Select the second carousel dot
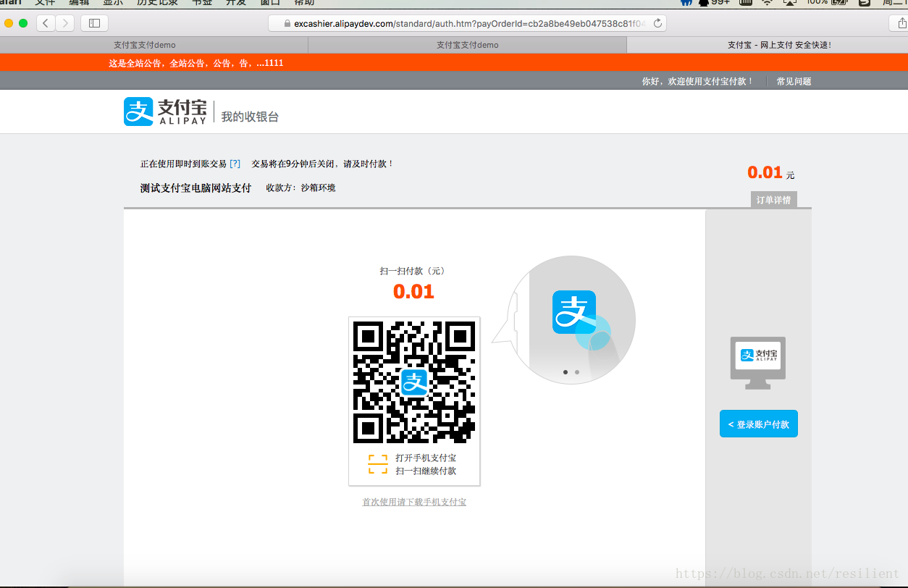This screenshot has height=588, width=908. coord(577,372)
